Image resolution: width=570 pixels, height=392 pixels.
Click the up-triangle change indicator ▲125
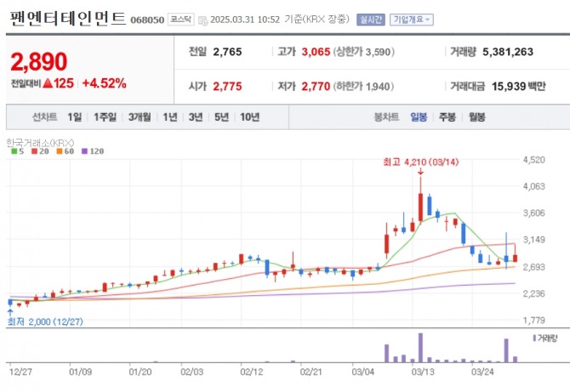coord(58,83)
